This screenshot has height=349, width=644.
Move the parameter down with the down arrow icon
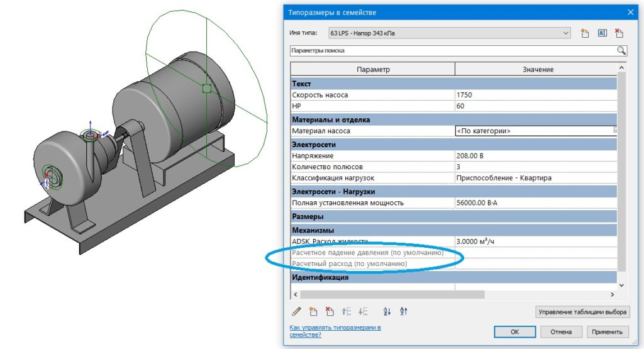click(x=362, y=311)
